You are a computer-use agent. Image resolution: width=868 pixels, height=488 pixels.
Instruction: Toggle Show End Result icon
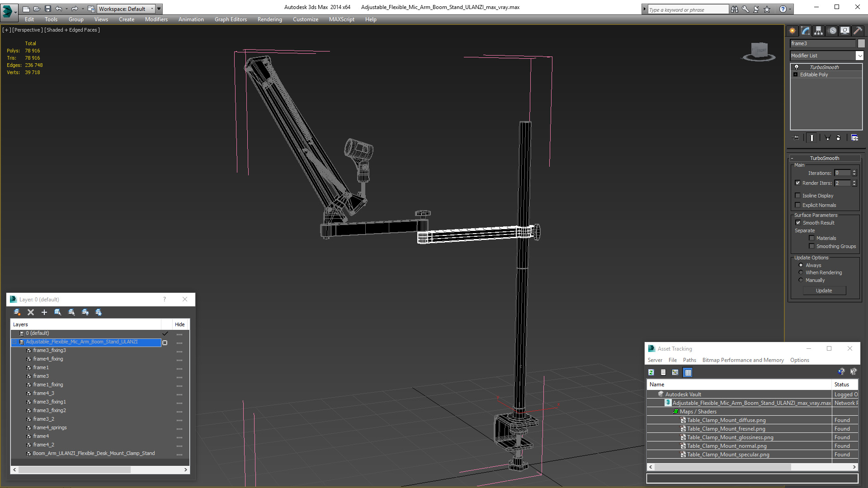coord(812,138)
